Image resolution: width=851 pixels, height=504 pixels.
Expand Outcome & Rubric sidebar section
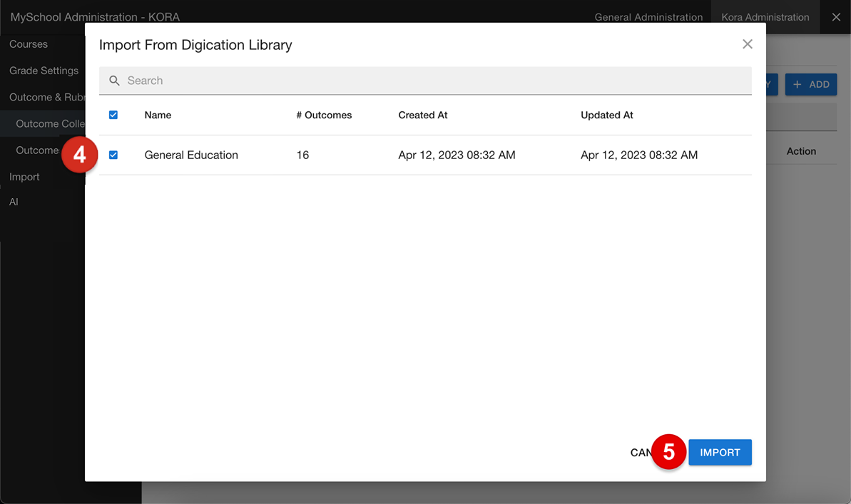point(47,97)
